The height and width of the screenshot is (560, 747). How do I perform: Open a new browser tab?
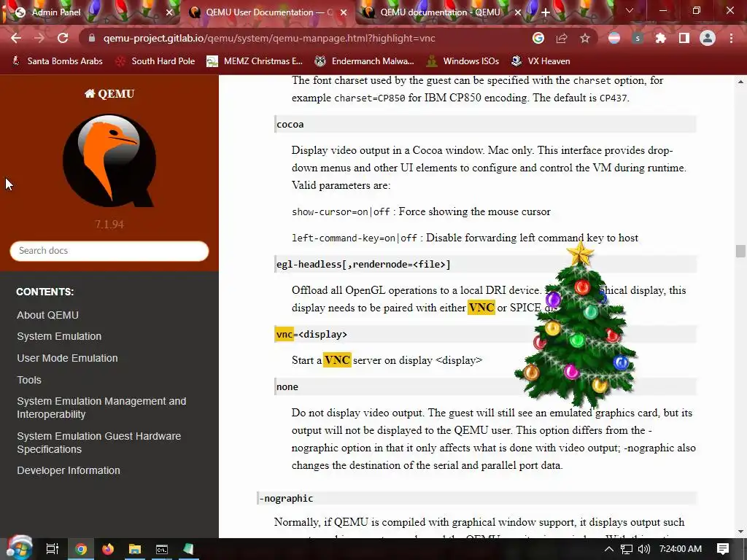546,12
